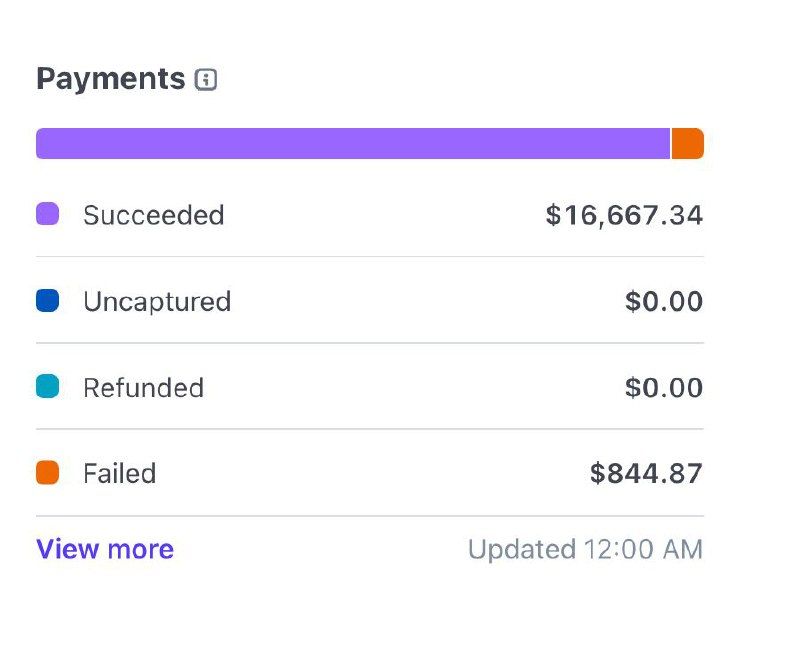Viewport: 800px width, 652px height.
Task: Click the Uncaptured label
Action: pyautogui.click(x=157, y=302)
